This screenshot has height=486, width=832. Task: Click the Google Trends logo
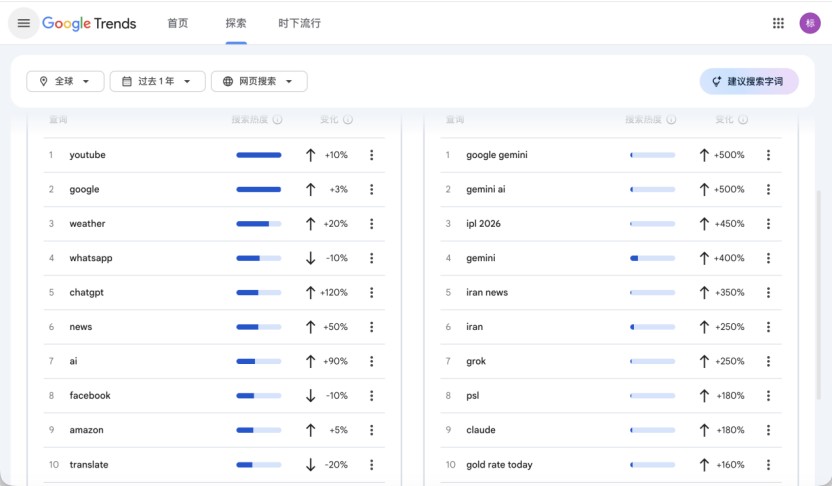[89, 23]
